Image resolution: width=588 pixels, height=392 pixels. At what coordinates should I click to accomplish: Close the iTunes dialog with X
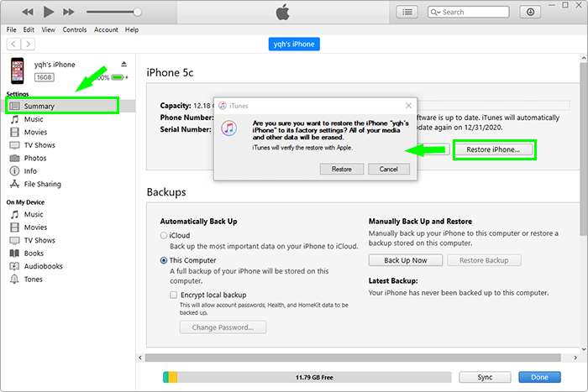coord(409,106)
